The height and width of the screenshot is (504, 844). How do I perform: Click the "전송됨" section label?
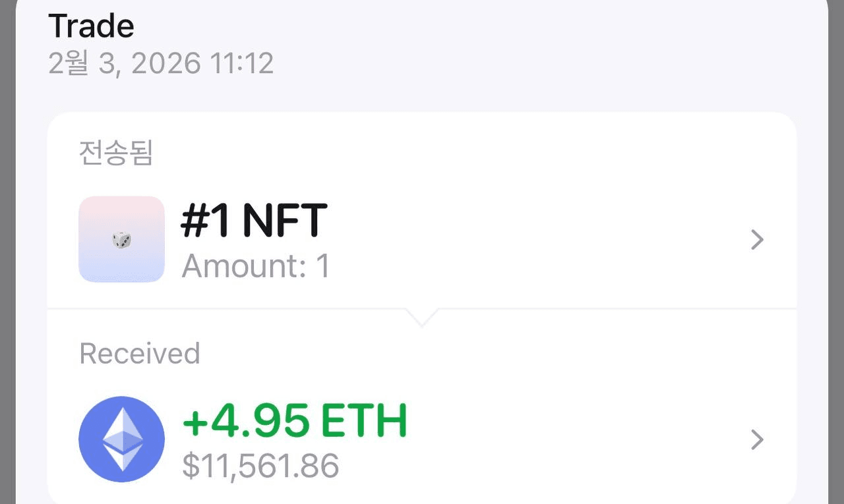[116, 153]
